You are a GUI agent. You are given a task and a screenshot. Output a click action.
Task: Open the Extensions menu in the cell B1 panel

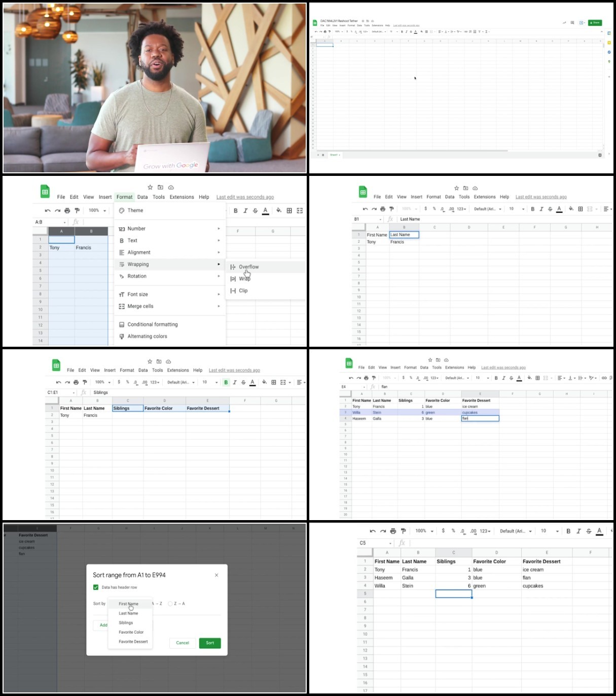click(485, 197)
